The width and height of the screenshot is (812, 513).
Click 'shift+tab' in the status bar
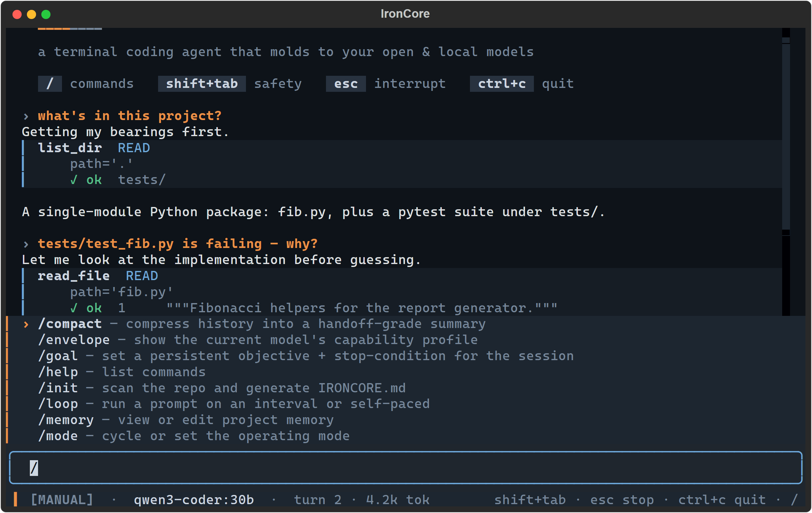[530, 500]
